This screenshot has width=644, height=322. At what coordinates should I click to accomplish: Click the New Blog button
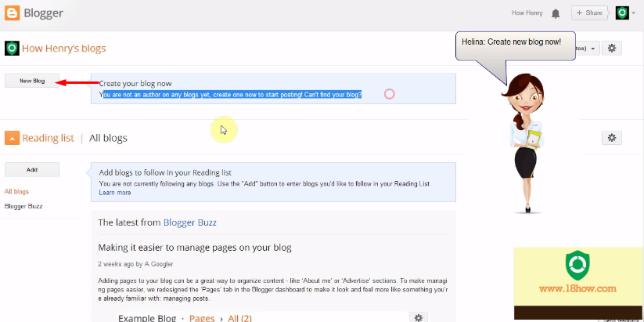pos(32,81)
